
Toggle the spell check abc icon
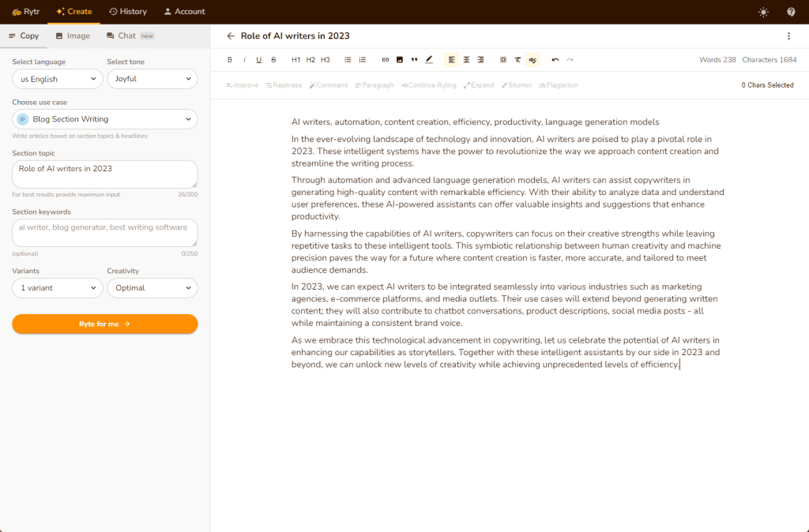[532, 60]
